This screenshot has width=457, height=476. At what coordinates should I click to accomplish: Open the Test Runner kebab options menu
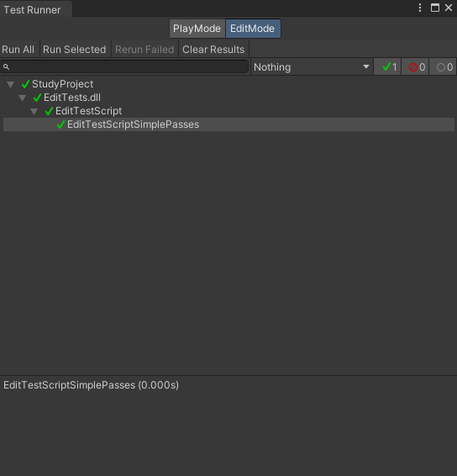point(420,8)
